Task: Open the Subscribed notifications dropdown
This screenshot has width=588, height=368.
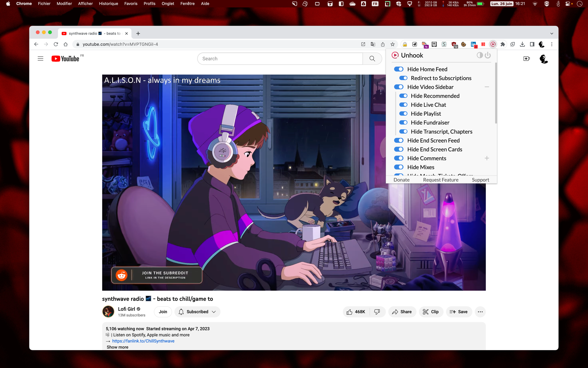Action: point(214,312)
